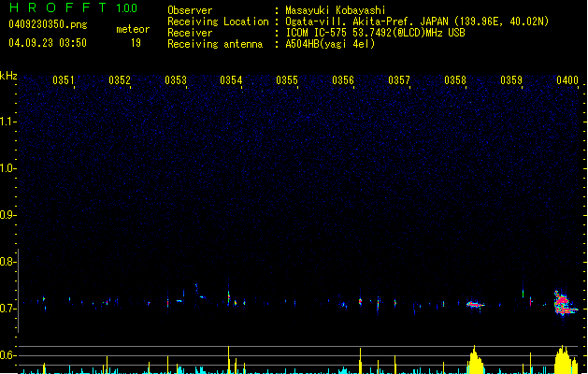Click the elongated meteor echo just after 0358
This screenshot has width=588, height=374.
(x=475, y=305)
